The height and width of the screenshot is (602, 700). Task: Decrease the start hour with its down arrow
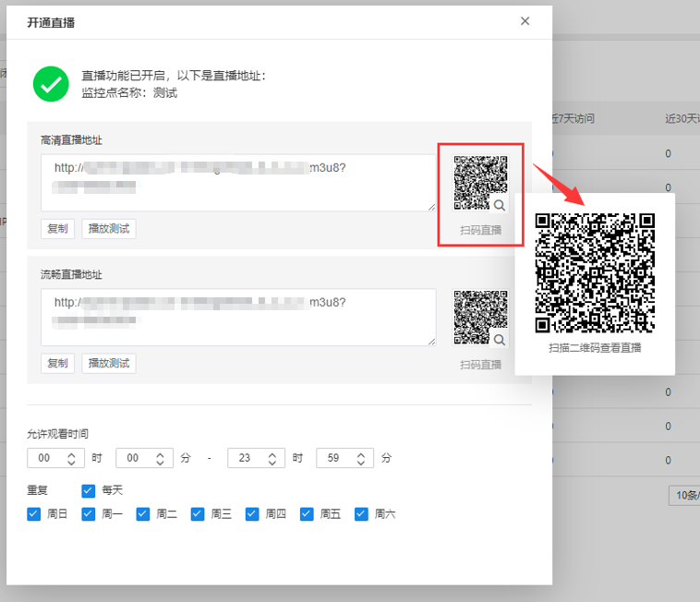[71, 463]
